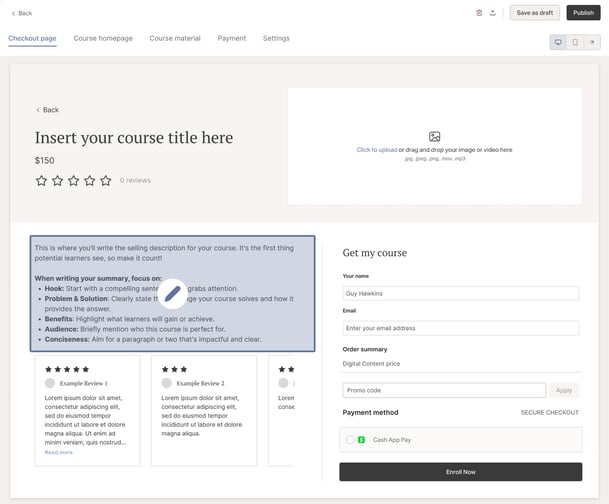Select the Example Review 2 card text
The height and width of the screenshot is (504, 609).
click(x=202, y=415)
